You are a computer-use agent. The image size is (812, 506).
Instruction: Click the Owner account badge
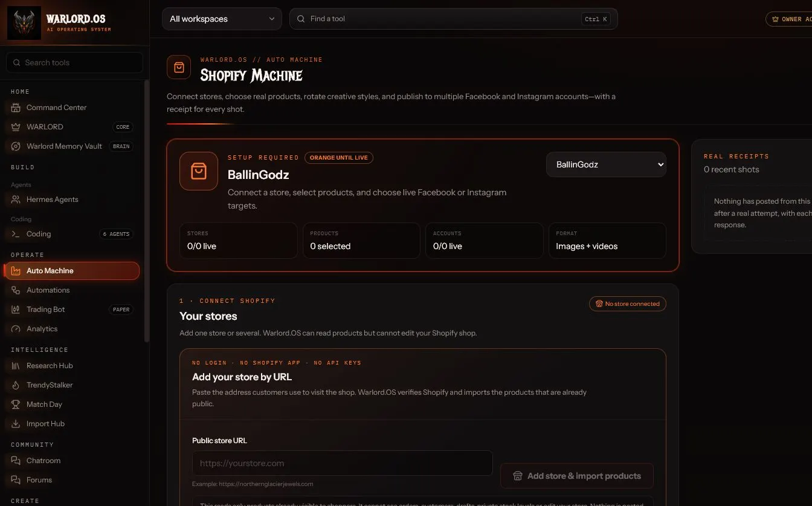coord(789,19)
